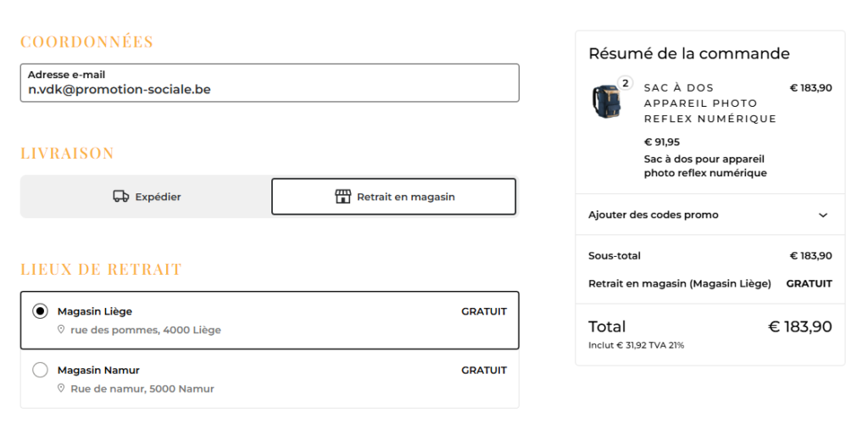Click the storefront icon for store pickup
Screen dimensions: 868x441
point(342,197)
